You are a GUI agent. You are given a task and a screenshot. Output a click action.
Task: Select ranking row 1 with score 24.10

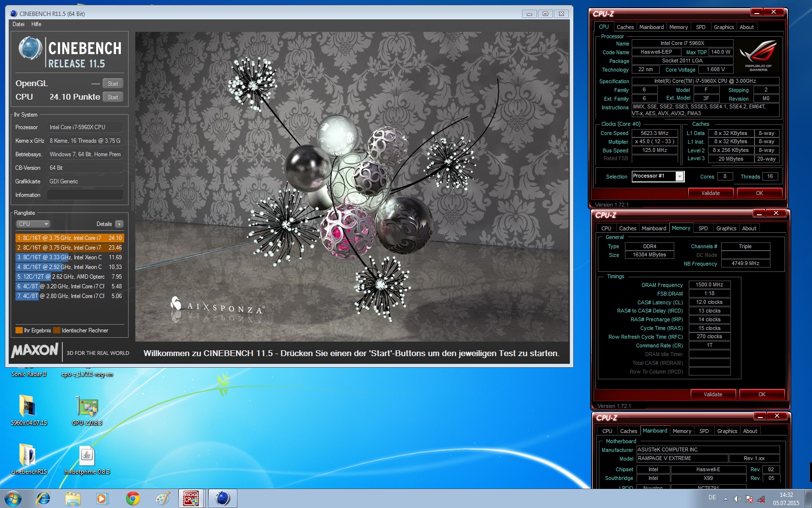pos(70,238)
